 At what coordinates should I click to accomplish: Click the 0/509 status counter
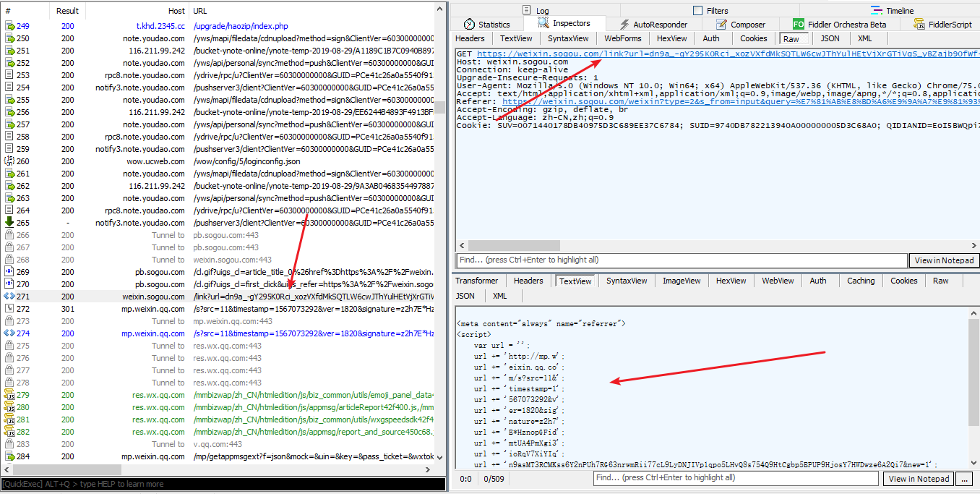tap(493, 479)
